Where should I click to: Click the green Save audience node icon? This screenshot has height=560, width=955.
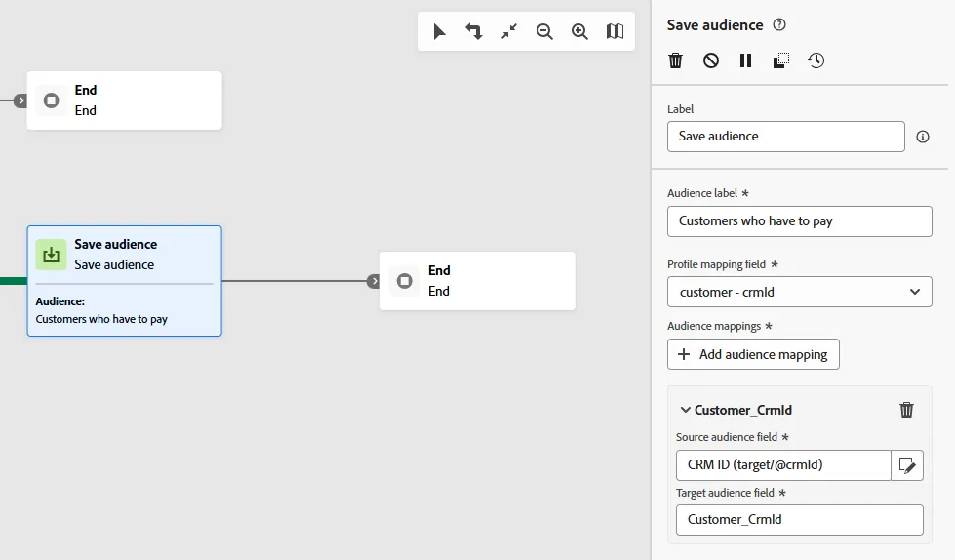click(51, 255)
